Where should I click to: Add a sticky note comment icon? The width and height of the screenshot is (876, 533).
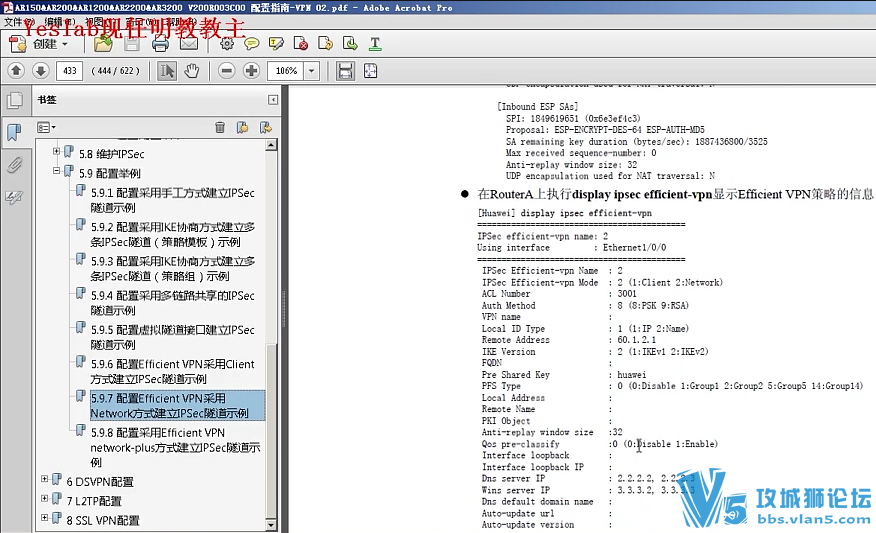click(x=251, y=44)
